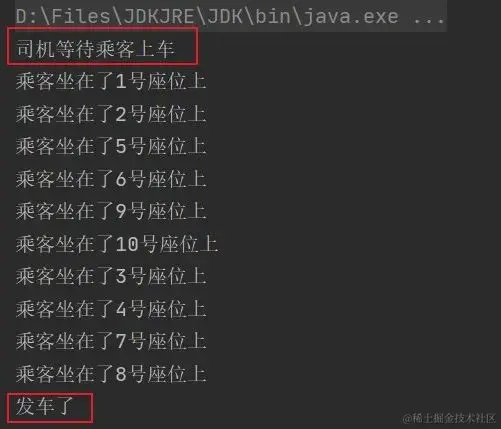Click the folded ellipsis after java.exe
Image resolution: width=501 pixels, height=429 pixels.
point(429,17)
